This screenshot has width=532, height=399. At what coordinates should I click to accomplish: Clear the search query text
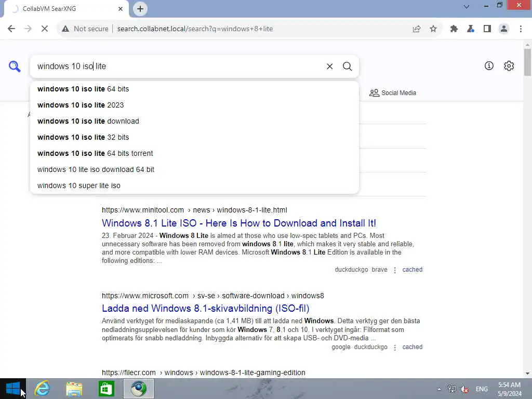pos(329,66)
